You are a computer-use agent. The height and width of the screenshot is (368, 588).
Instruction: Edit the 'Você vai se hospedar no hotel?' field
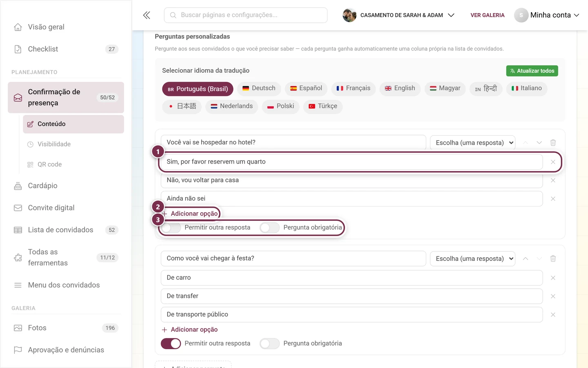(x=294, y=142)
